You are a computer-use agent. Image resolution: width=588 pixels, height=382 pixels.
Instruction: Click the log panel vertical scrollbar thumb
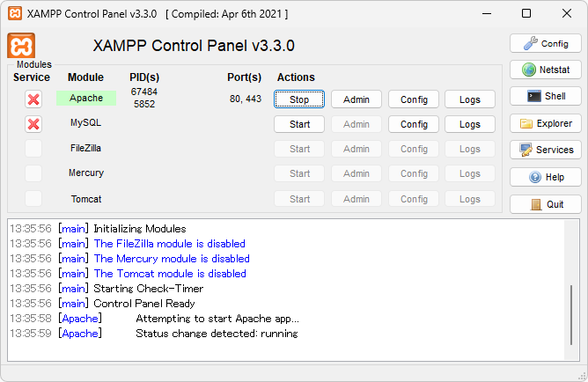[571, 315]
